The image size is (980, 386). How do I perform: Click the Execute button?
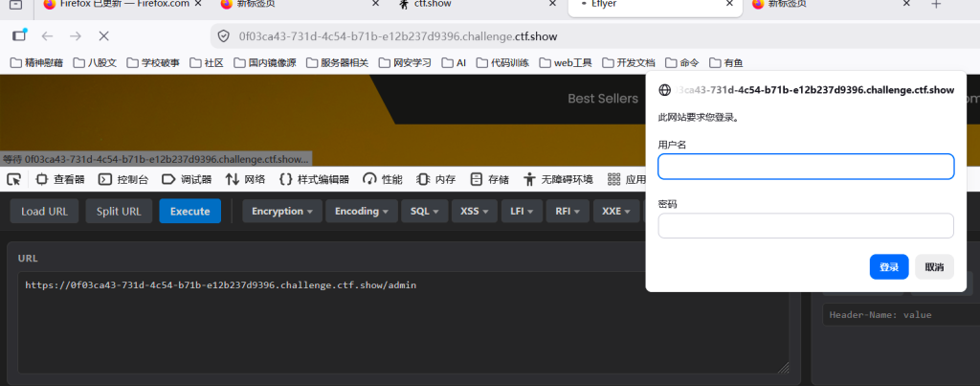click(190, 212)
